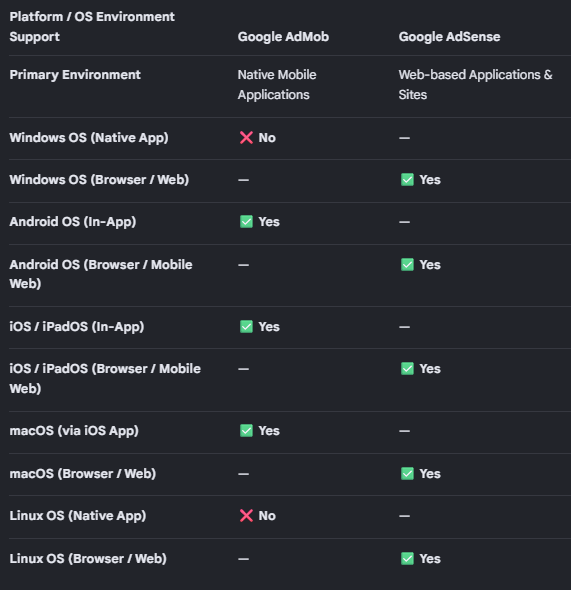
Task: Click the AdSense dash in Android OS (In-App) row
Action: (x=404, y=222)
